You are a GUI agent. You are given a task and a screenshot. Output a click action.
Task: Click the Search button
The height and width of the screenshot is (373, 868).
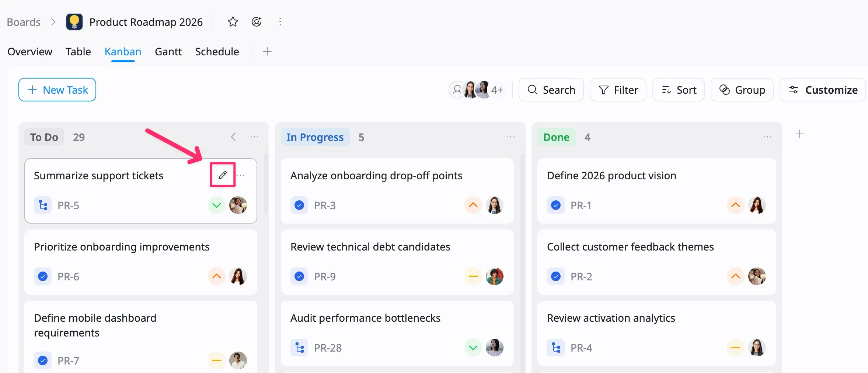[x=551, y=90]
